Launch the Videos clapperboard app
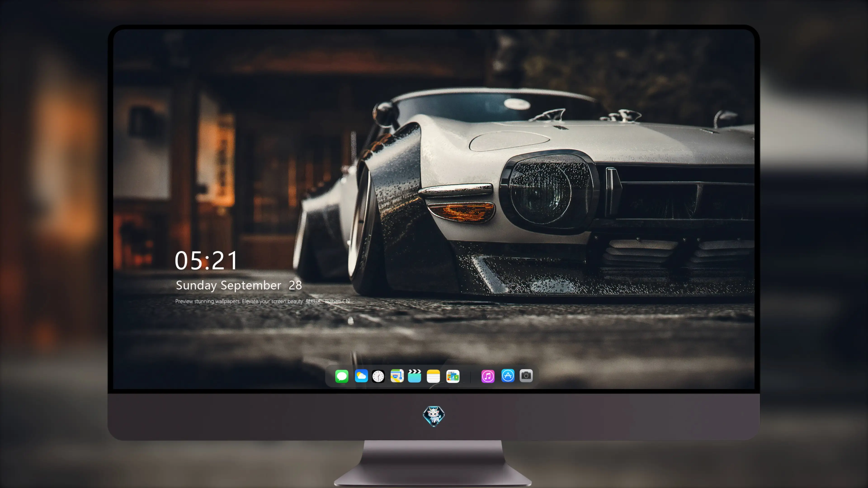Image resolution: width=868 pixels, height=488 pixels. pyautogui.click(x=415, y=376)
